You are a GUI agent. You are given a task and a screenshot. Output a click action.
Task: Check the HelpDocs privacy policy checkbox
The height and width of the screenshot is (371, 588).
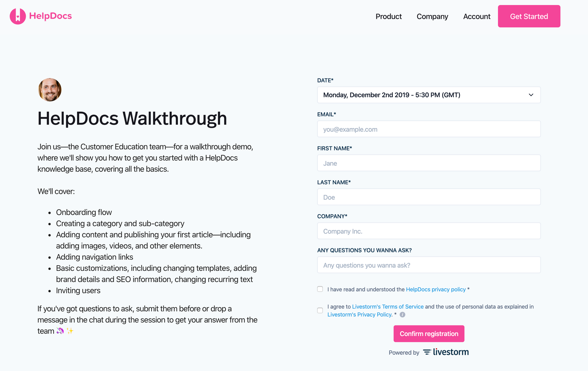[320, 289]
